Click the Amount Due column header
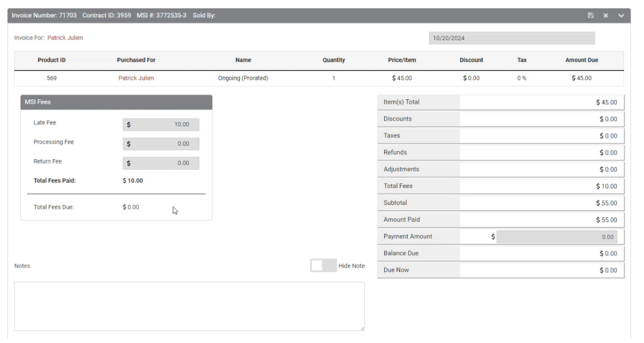644x343 pixels. pyautogui.click(x=582, y=60)
